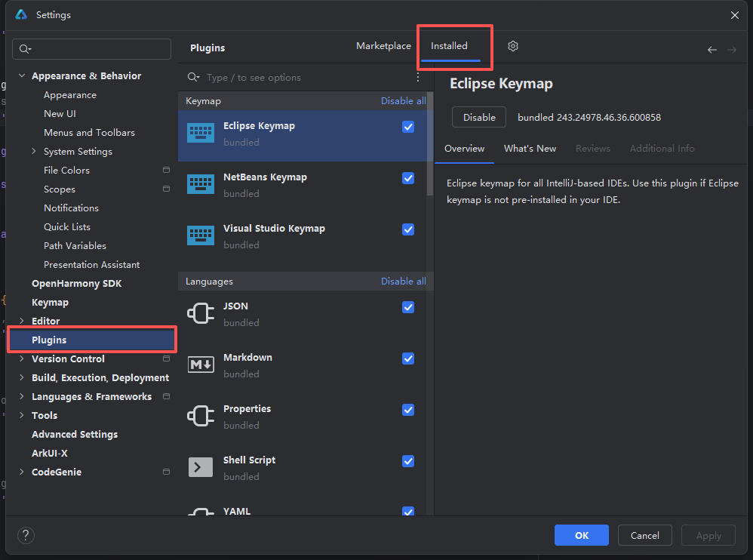Expand Build, Execution, Deployment section
Screen dimensions: 753x560
pos(22,377)
